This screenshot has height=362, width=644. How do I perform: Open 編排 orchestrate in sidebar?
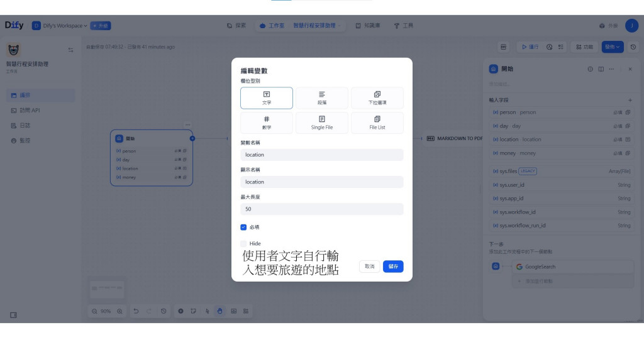pyautogui.click(x=41, y=96)
